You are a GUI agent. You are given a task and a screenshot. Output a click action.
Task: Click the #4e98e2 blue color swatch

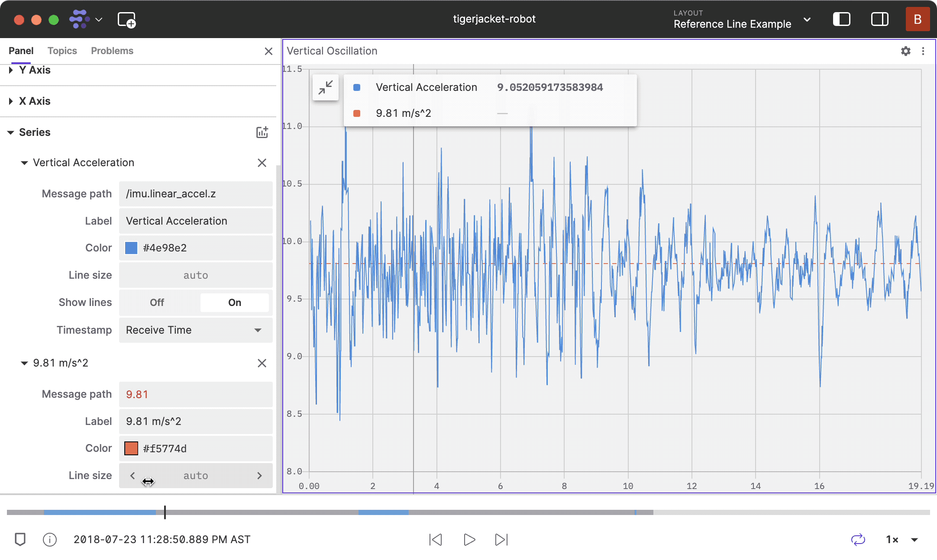click(131, 248)
